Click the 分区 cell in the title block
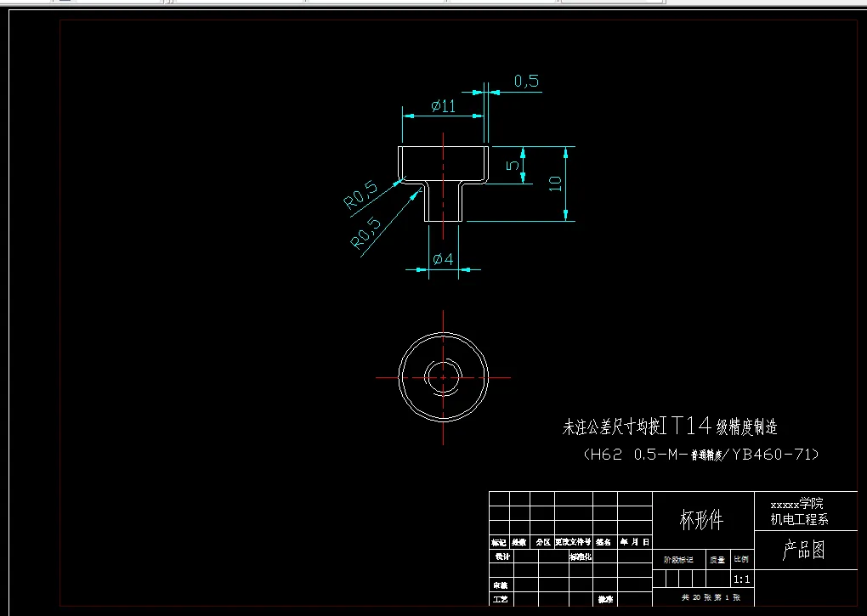This screenshot has height=616, width=867. [542, 543]
